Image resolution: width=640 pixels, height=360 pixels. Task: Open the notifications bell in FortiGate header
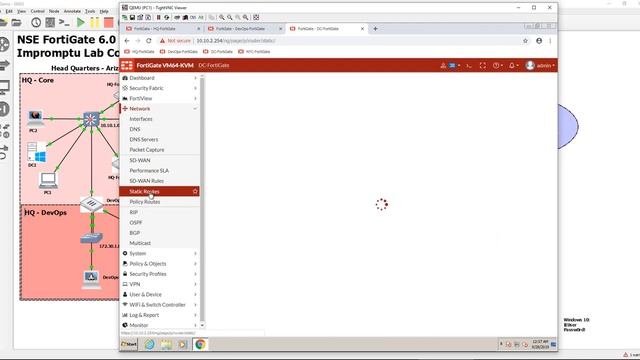[513, 65]
